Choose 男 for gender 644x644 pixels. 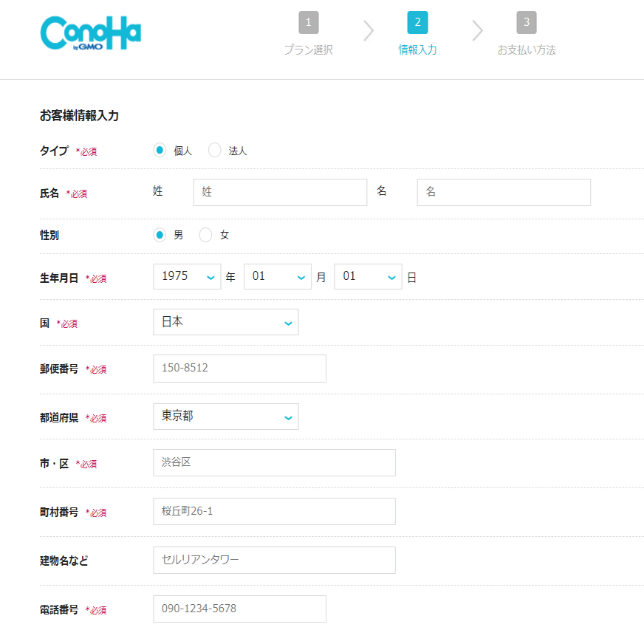160,235
